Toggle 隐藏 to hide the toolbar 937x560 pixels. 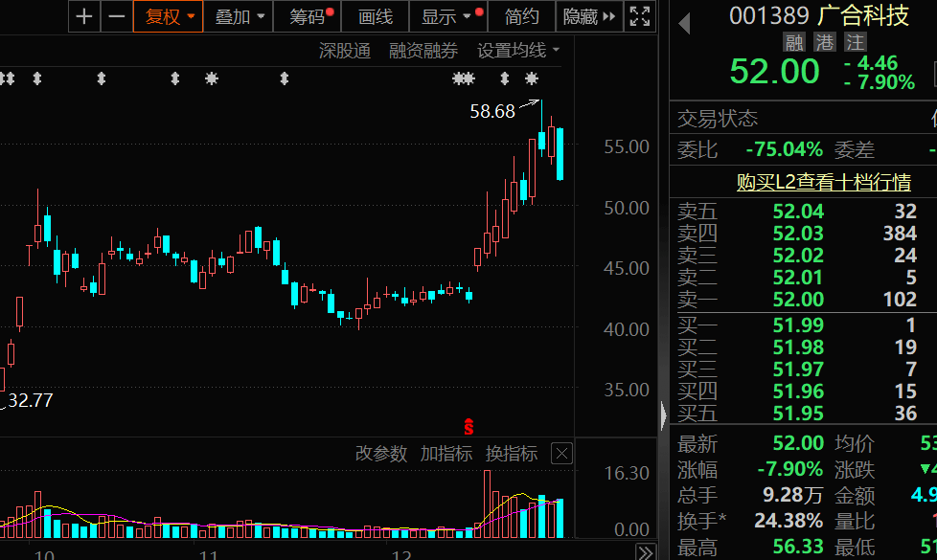point(583,16)
